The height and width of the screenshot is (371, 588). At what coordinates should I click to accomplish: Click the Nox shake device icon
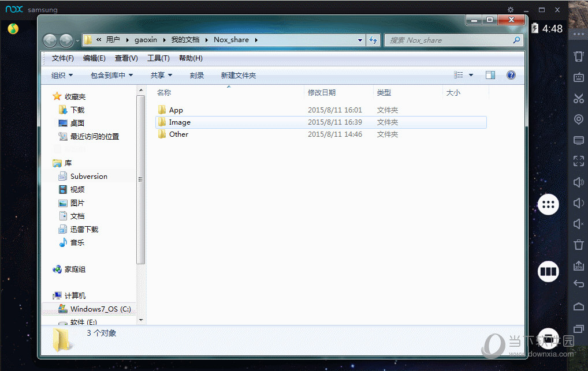pos(578,56)
